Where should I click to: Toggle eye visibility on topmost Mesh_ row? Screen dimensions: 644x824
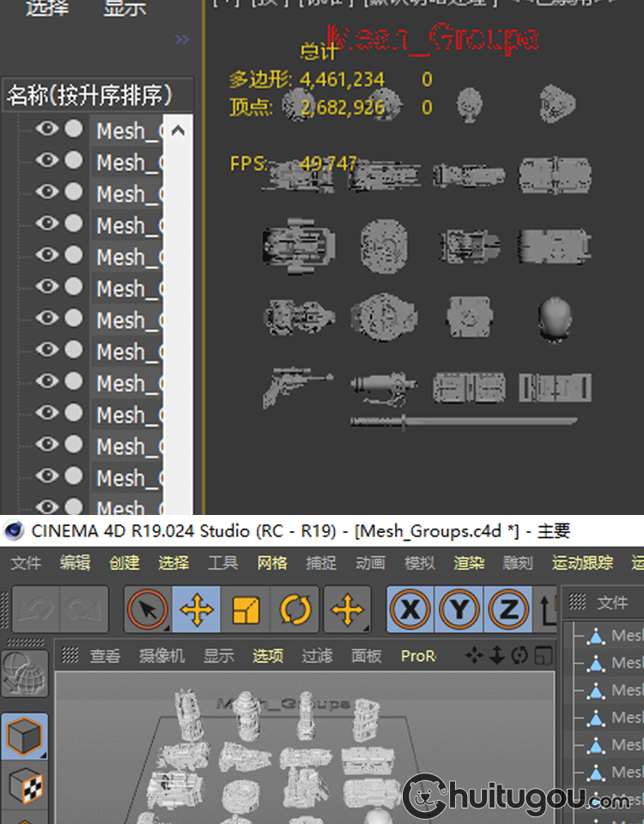click(47, 128)
